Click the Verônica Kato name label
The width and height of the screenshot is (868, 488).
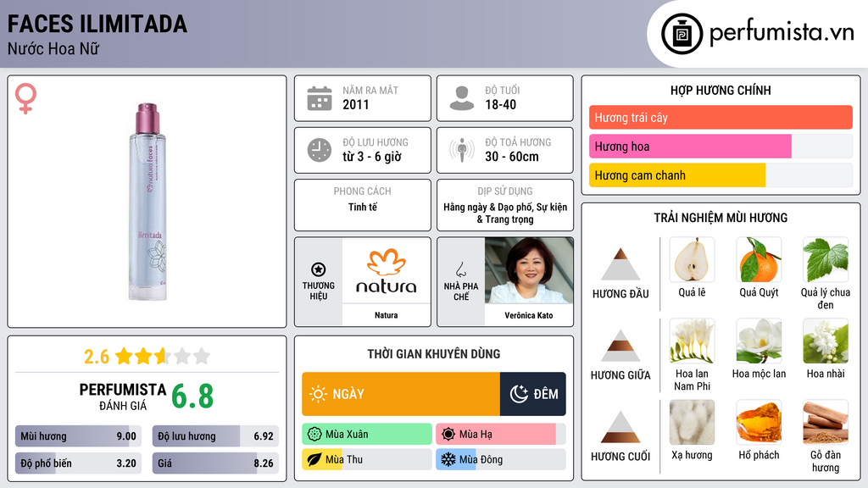click(x=529, y=315)
